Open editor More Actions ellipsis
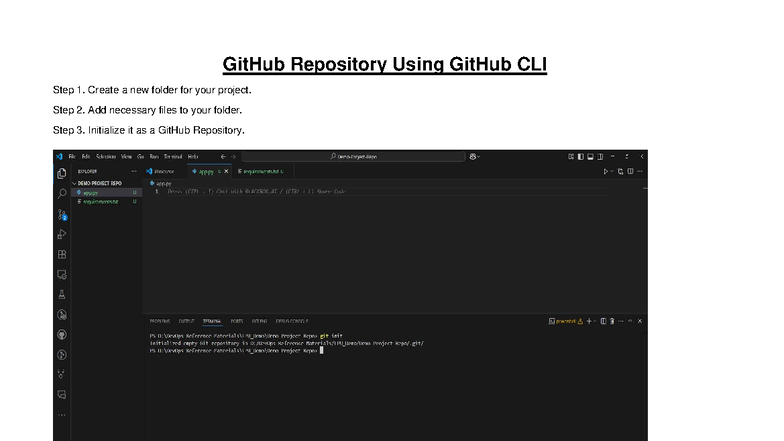The width and height of the screenshot is (784, 441). pos(640,172)
